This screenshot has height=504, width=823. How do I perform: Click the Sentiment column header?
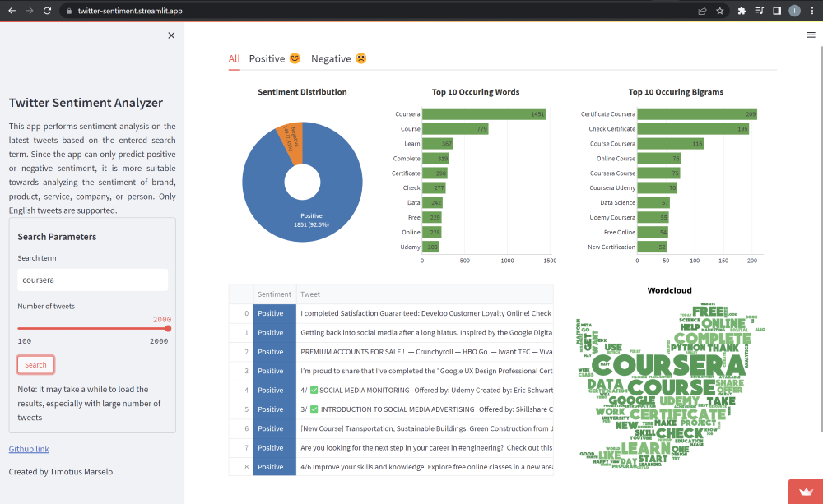point(275,294)
